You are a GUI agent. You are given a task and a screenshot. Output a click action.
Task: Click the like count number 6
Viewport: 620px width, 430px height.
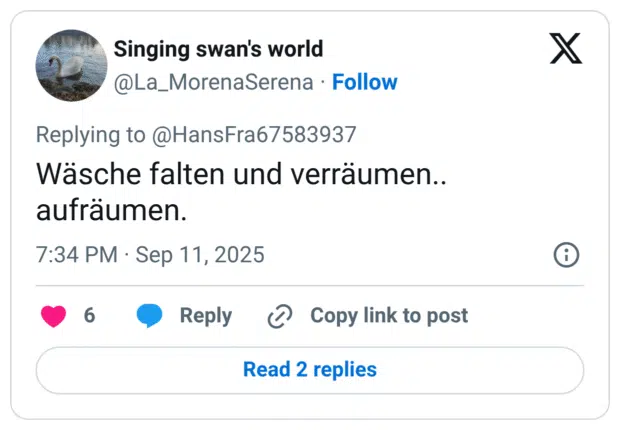(89, 316)
